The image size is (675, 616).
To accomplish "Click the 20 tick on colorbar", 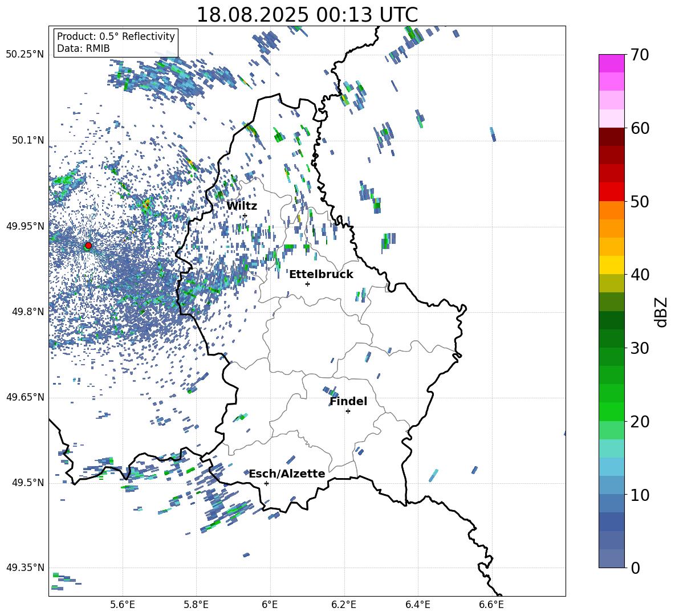I will (x=639, y=422).
